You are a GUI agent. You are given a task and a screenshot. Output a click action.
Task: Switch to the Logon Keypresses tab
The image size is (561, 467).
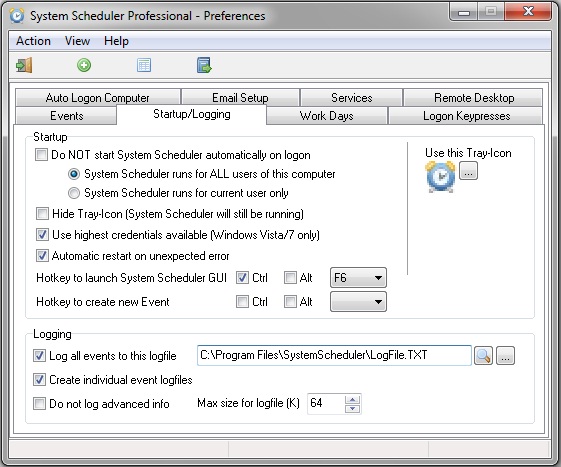click(466, 116)
